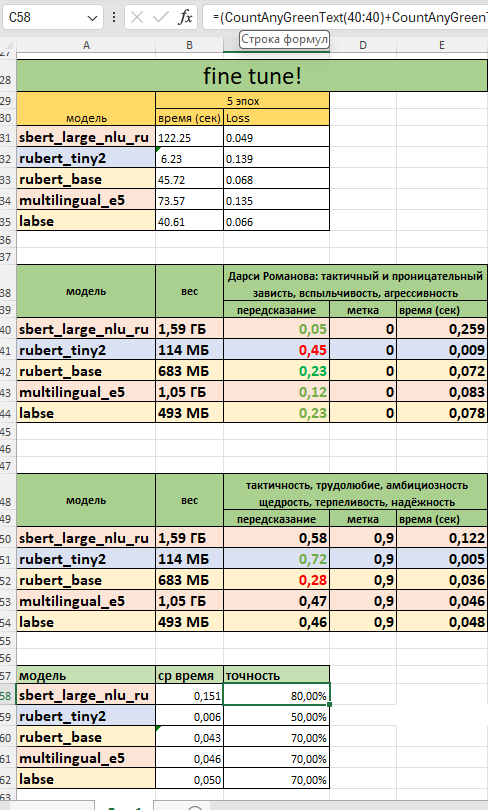Click the '5 эпох' header cell

click(243, 101)
